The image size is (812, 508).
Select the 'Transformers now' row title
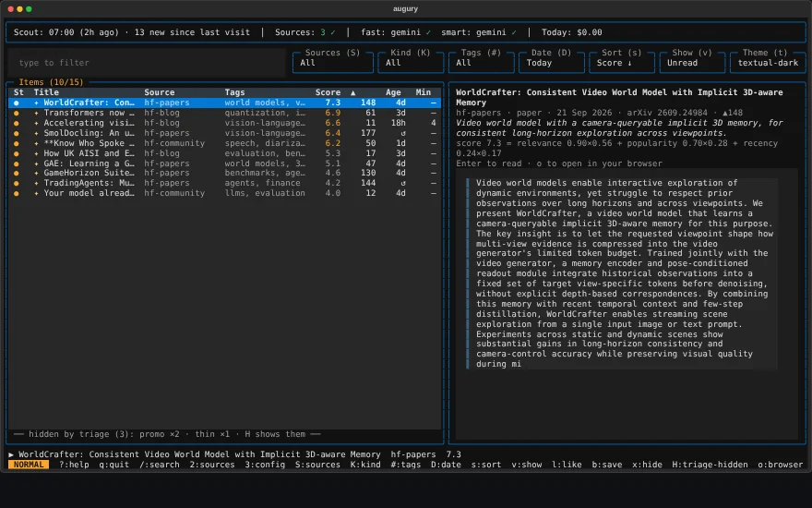click(x=90, y=113)
